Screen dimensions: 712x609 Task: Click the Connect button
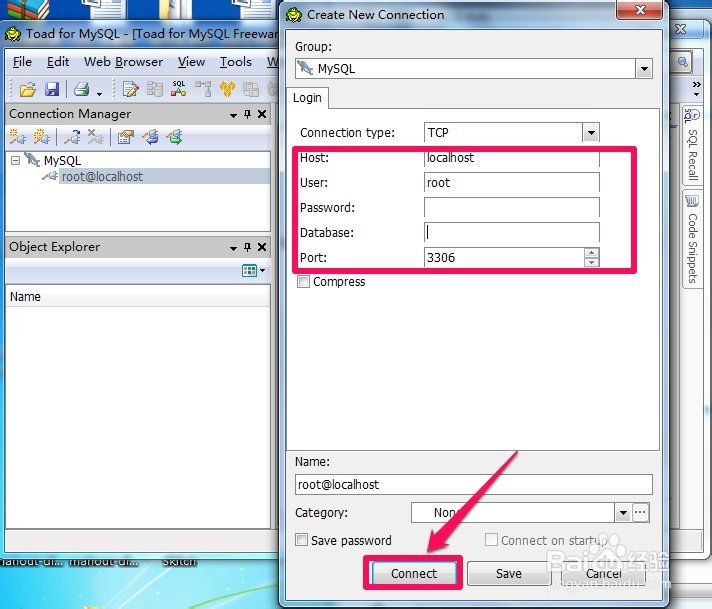[x=414, y=574]
